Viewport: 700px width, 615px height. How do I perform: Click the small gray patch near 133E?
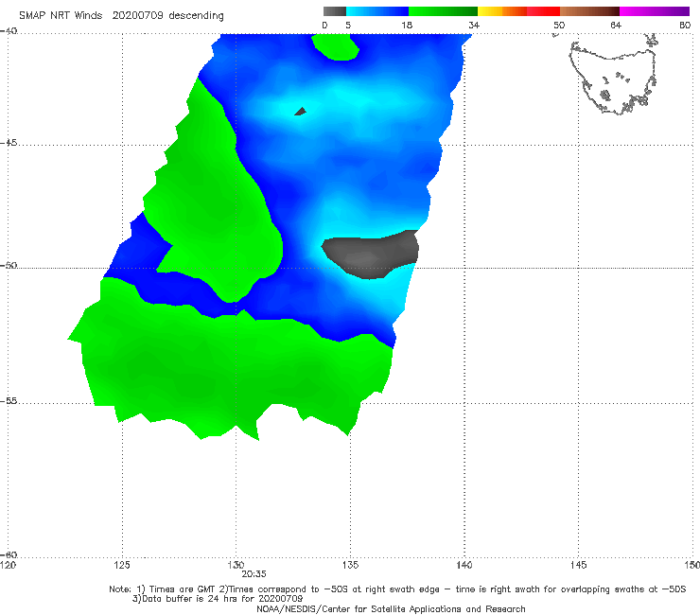coord(301,112)
